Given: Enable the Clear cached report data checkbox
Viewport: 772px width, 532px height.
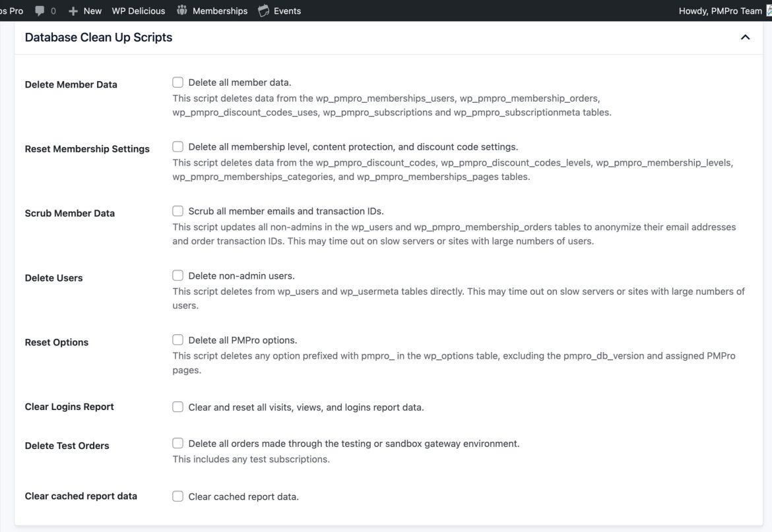Looking at the screenshot, I should click(x=177, y=496).
